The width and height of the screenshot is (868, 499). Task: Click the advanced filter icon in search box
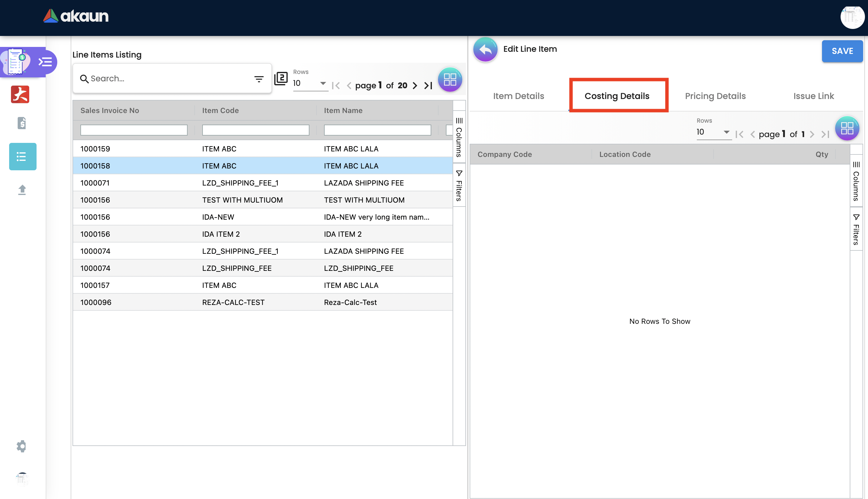click(x=259, y=79)
